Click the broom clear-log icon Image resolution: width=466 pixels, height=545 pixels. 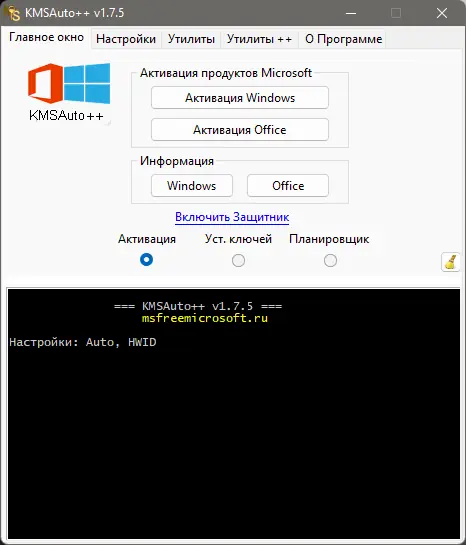coord(451,262)
